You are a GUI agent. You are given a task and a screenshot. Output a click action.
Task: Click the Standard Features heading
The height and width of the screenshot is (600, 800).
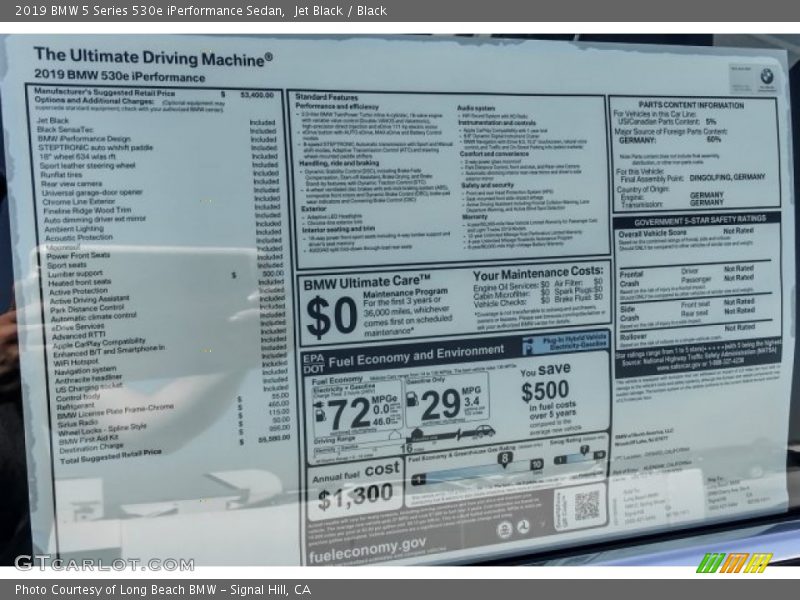pyautogui.click(x=327, y=96)
